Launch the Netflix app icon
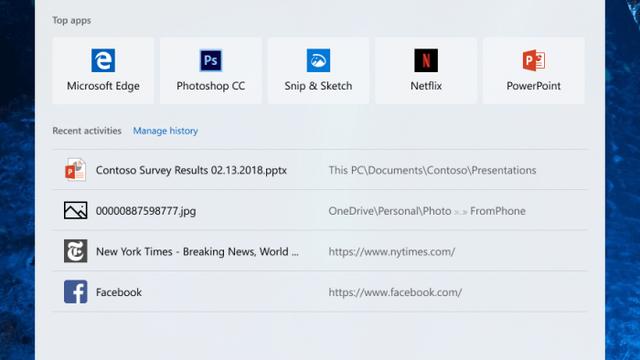This screenshot has height=360, width=640. [426, 60]
